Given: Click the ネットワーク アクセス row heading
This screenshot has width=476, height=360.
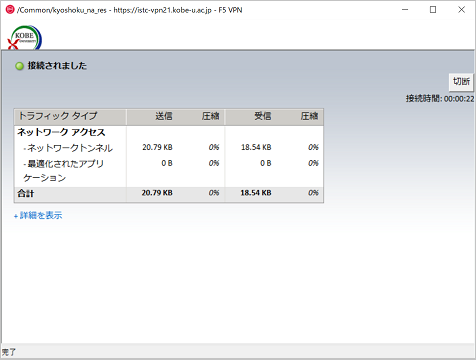Looking at the screenshot, I should pyautogui.click(x=61, y=132).
